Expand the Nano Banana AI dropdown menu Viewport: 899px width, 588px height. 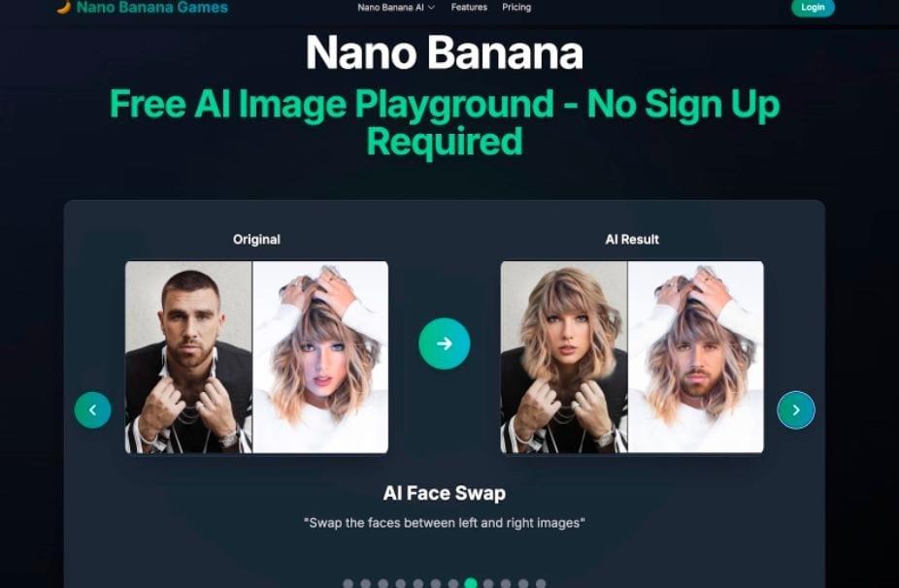click(396, 8)
